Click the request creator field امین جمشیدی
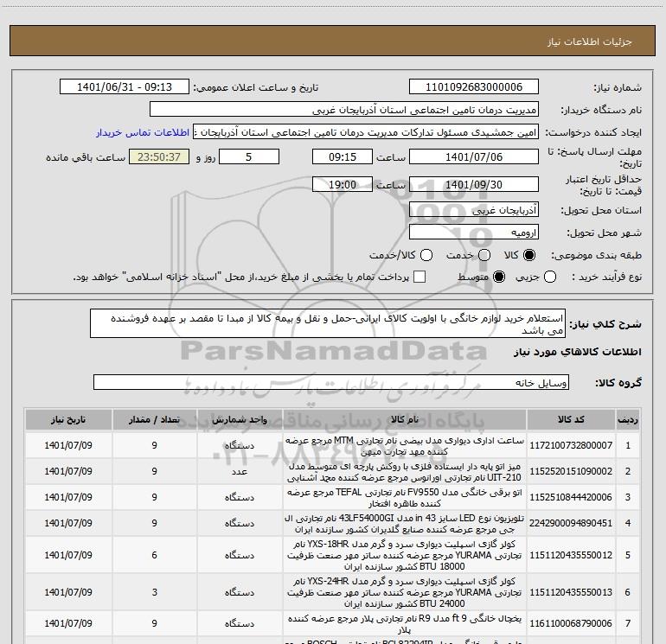The width and height of the screenshot is (666, 644). click(x=366, y=132)
